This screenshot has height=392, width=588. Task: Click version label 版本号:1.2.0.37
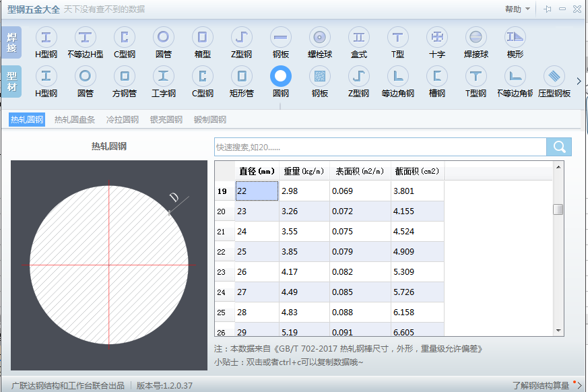point(164,385)
